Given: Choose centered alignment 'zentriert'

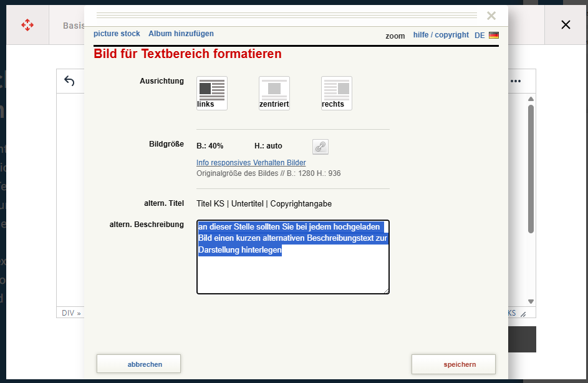Looking at the screenshot, I should pos(274,93).
